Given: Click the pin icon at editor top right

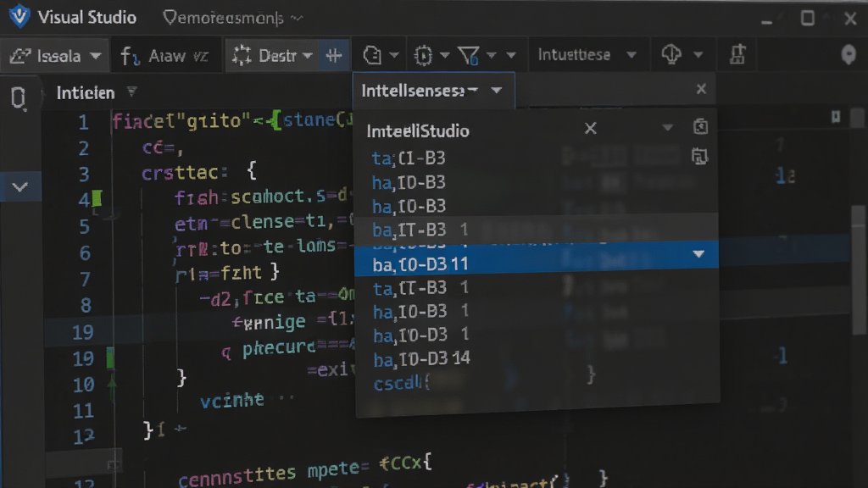Looking at the screenshot, I should [836, 116].
